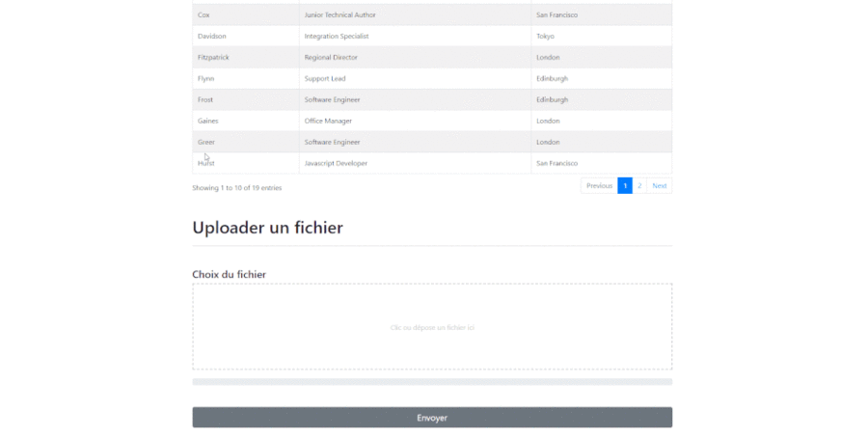Select the Integration Specialist cell
Screen dimensions: 868x435
(337, 37)
